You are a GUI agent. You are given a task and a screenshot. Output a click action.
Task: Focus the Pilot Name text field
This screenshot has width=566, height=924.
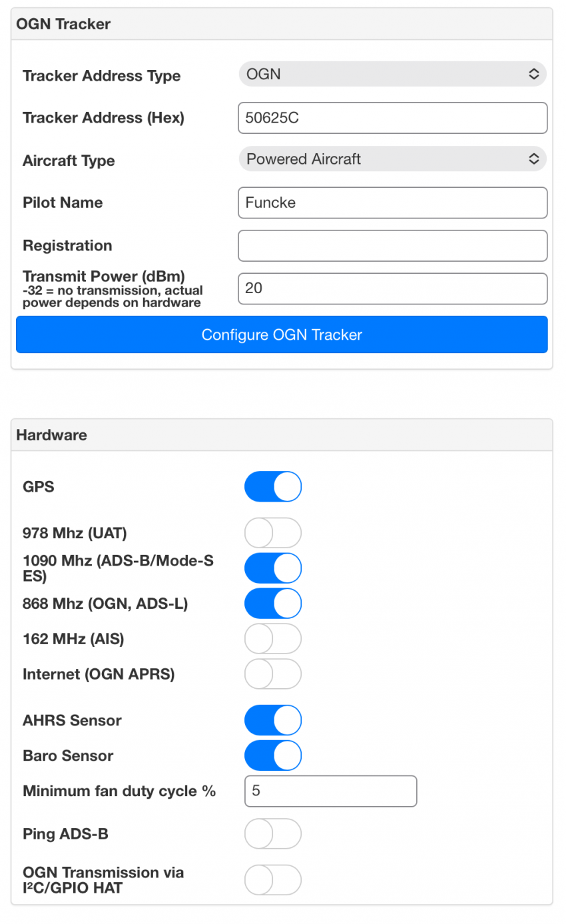(x=392, y=203)
